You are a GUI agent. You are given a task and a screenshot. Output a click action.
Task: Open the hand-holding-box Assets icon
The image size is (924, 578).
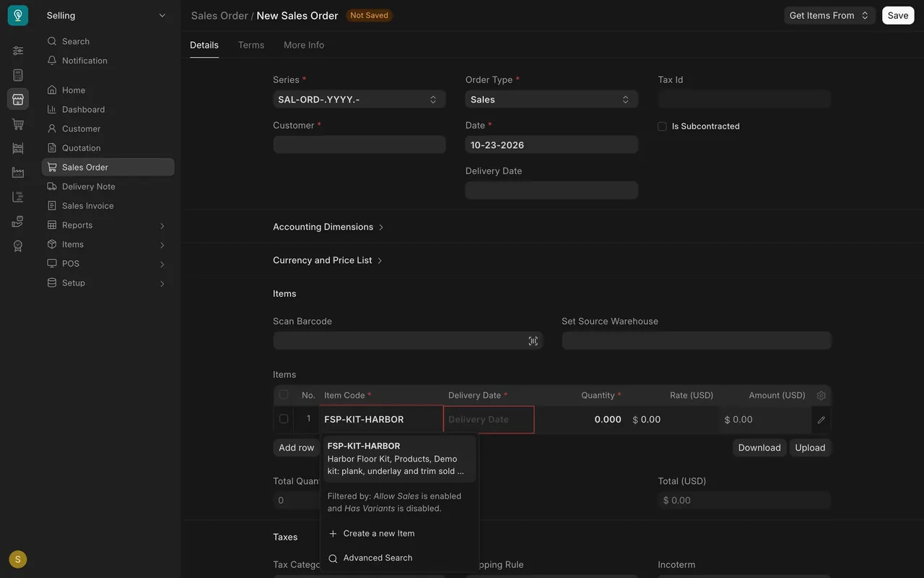[18, 222]
